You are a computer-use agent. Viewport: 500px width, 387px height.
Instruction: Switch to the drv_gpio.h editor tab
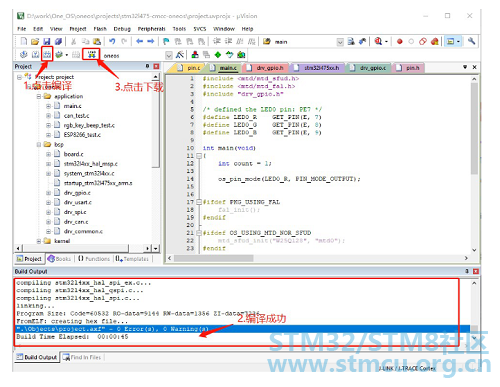tap(265, 68)
